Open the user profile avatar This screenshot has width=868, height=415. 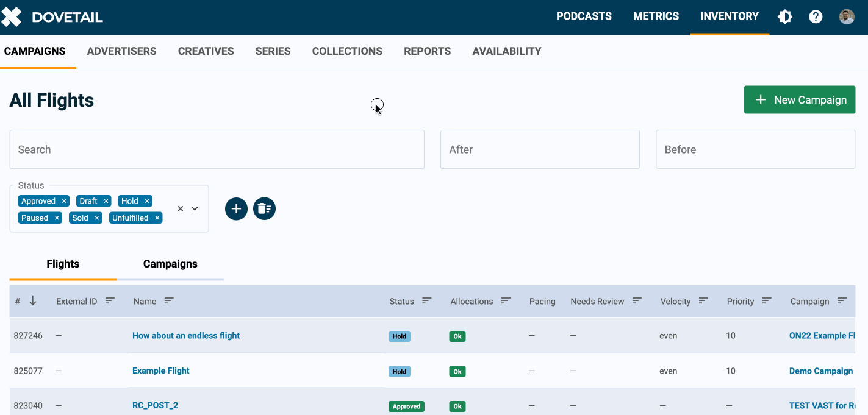847,17
